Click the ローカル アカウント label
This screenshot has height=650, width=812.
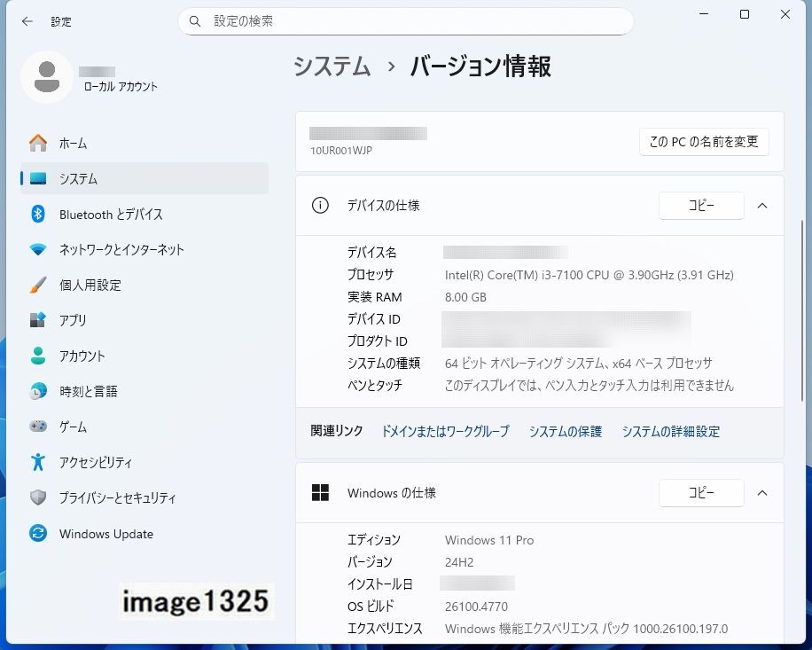click(x=121, y=87)
